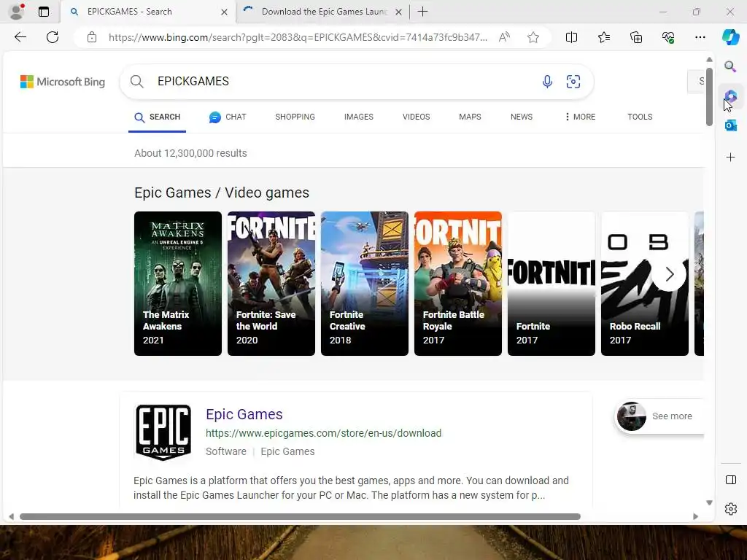Go back to the previous page
The image size is (747, 560).
pyautogui.click(x=20, y=37)
